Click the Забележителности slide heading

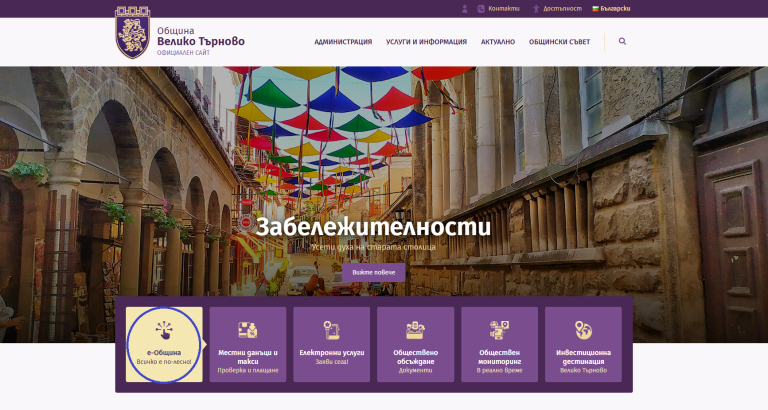pyautogui.click(x=373, y=227)
